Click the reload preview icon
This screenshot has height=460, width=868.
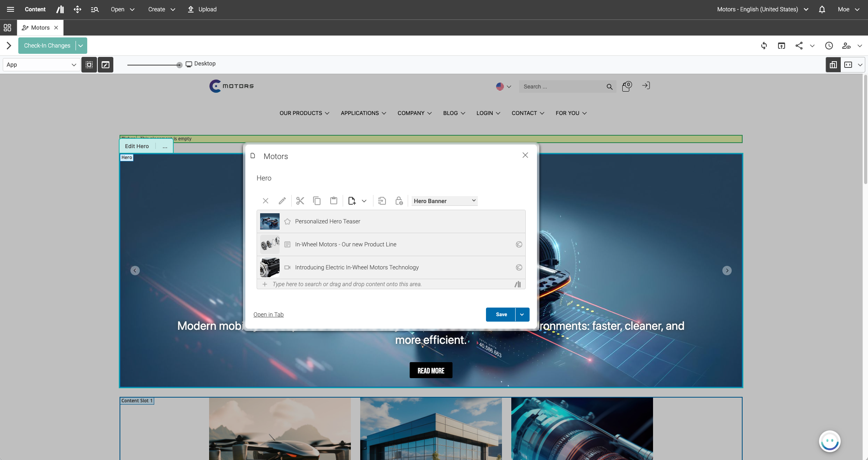tap(764, 46)
